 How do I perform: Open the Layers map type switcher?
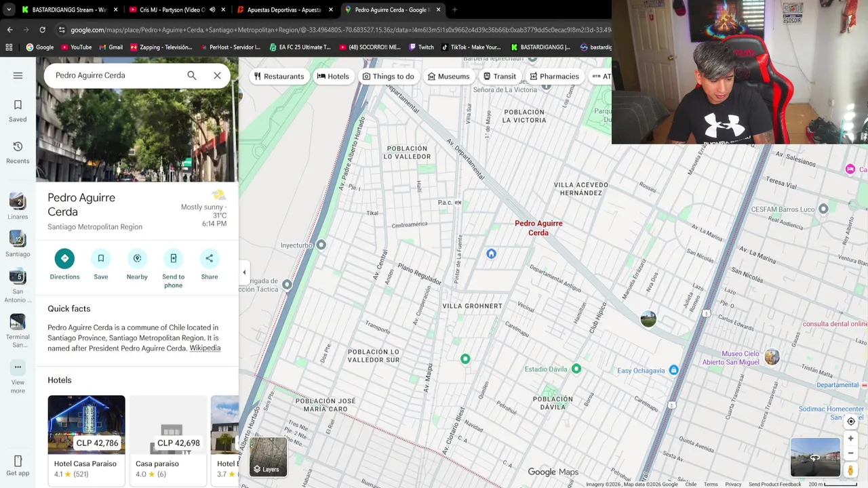click(269, 456)
